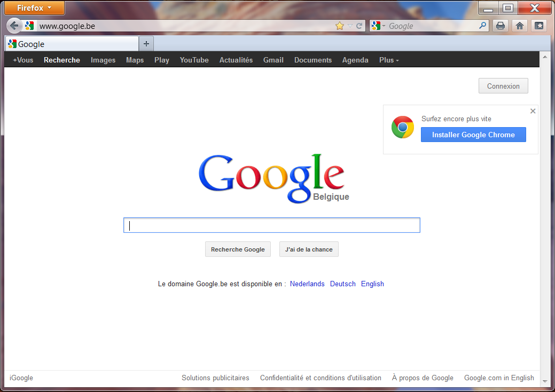The image size is (555, 392).
Task: Reload the page with the refresh icon
Action: tap(359, 26)
